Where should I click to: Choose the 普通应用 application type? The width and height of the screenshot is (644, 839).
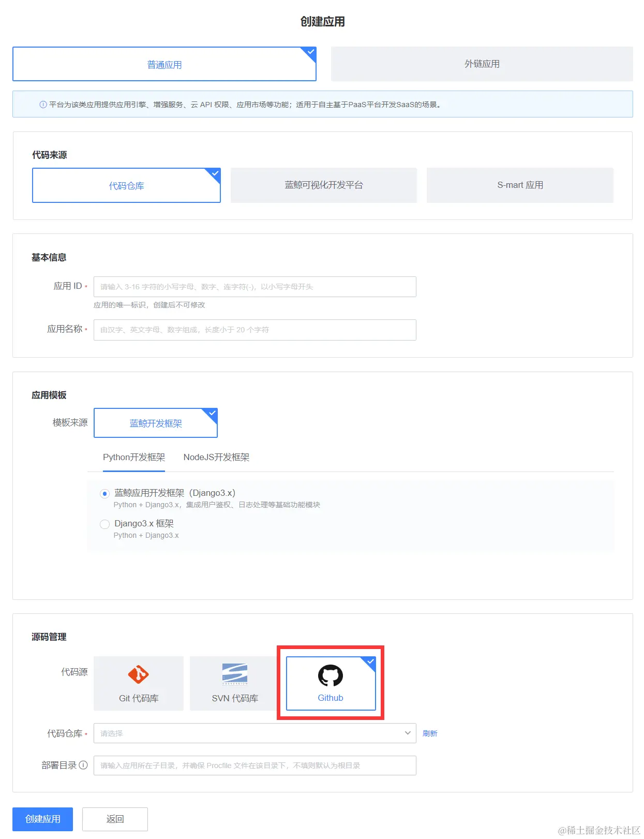tap(164, 64)
